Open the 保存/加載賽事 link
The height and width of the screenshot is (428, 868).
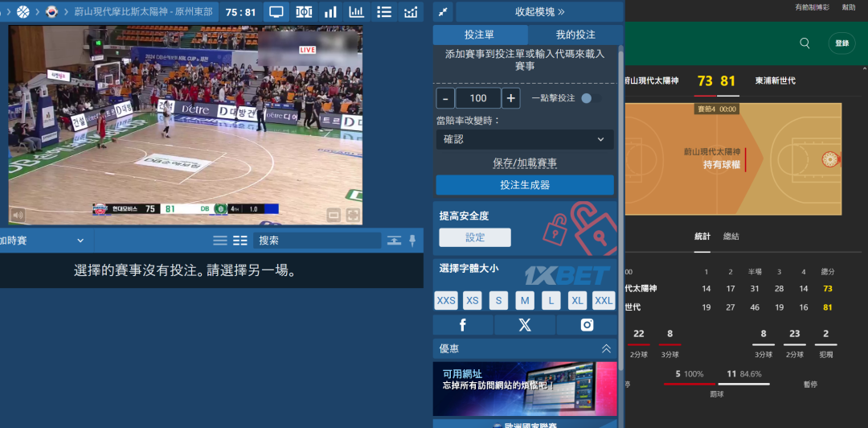click(525, 163)
